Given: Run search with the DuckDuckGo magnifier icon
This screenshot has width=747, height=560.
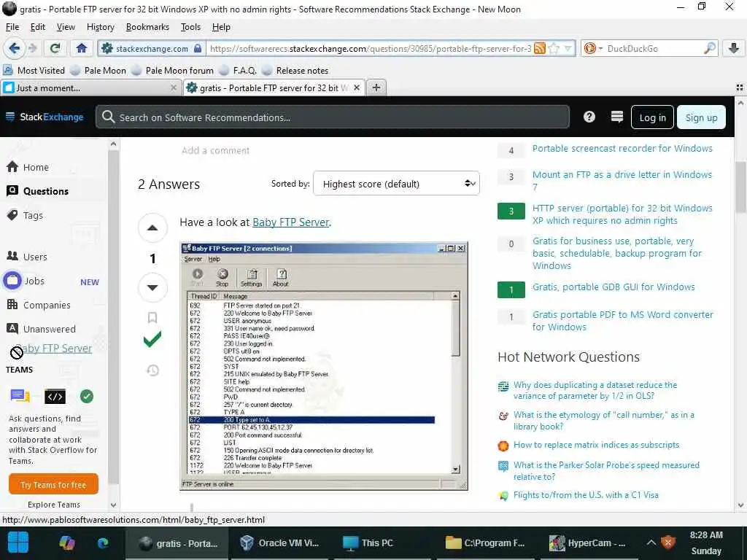Looking at the screenshot, I should tap(709, 48).
